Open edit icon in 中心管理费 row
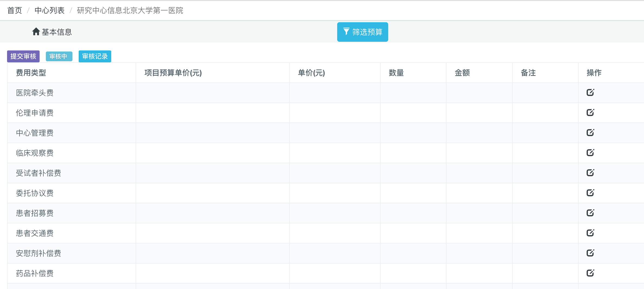 point(590,133)
